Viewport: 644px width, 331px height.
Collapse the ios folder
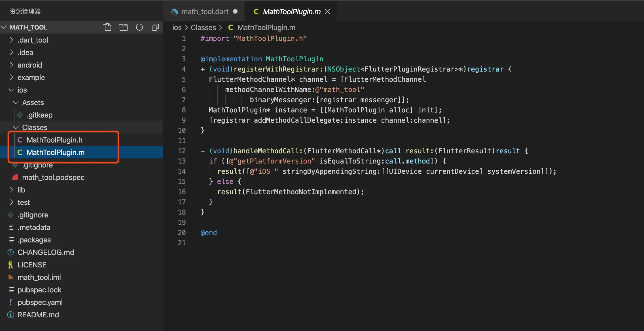click(22, 90)
